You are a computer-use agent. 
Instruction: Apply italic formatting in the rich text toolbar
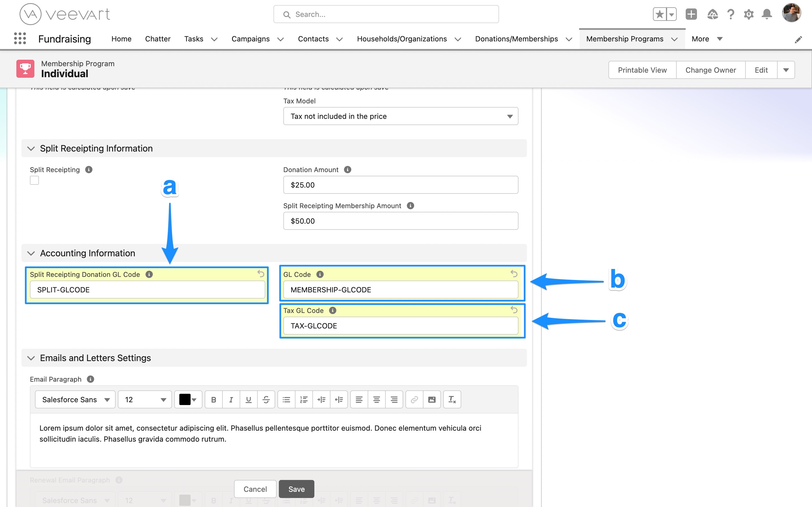[231, 399]
